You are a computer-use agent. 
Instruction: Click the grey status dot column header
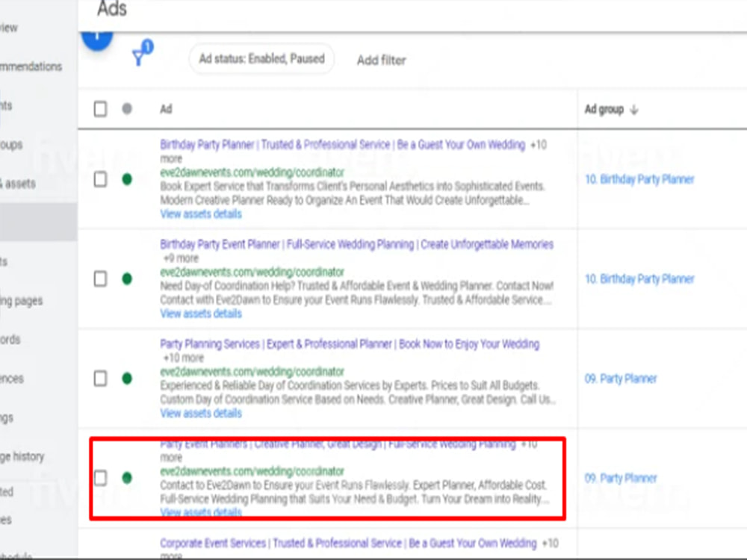click(127, 108)
